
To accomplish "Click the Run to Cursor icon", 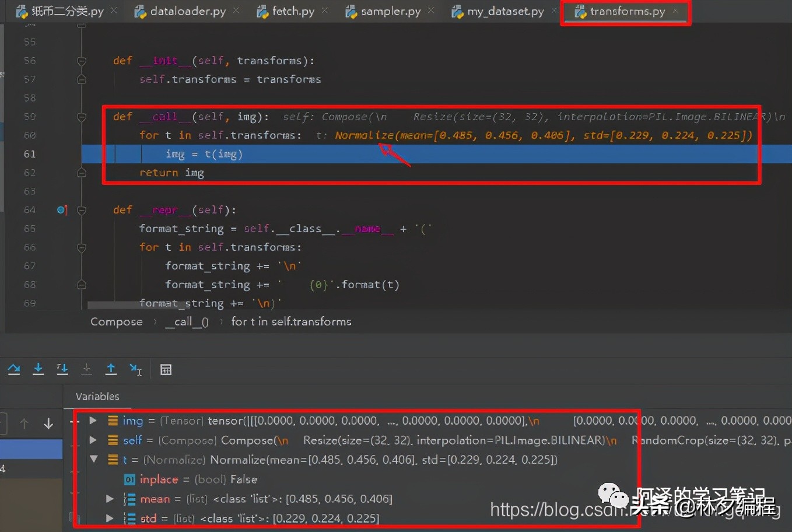I will pos(135,369).
